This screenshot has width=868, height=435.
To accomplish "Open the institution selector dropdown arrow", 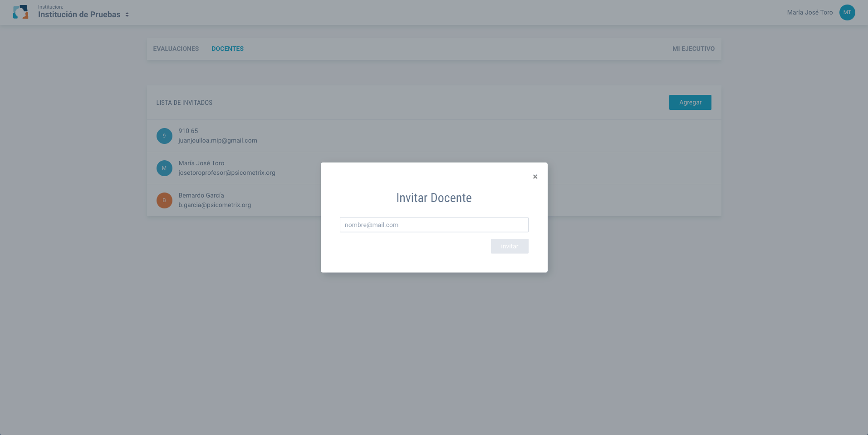I will point(127,15).
